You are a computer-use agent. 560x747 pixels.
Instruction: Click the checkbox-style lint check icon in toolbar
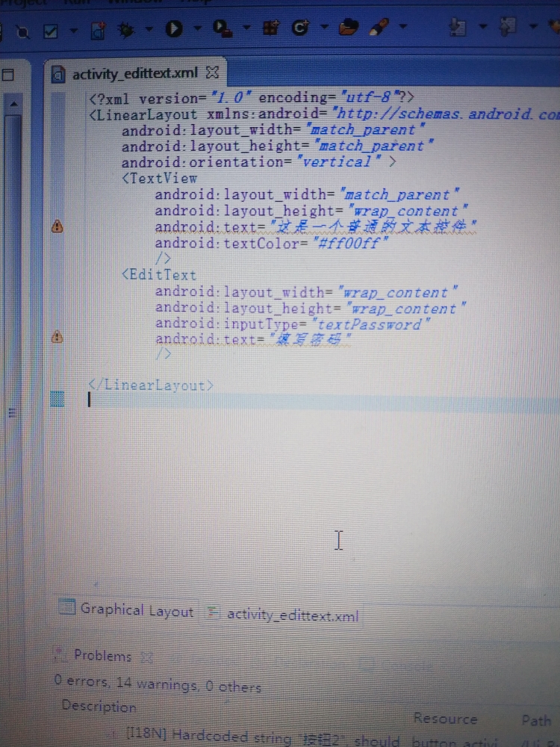[x=50, y=31]
